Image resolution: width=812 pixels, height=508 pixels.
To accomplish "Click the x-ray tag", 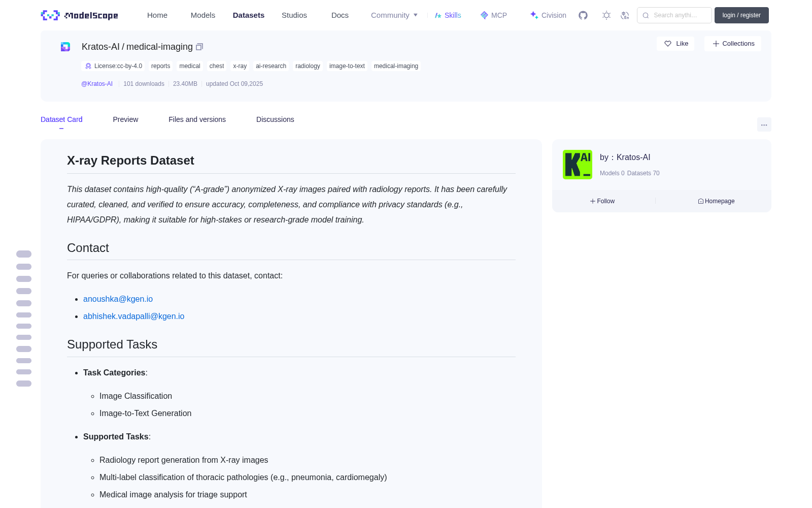I will (240, 66).
